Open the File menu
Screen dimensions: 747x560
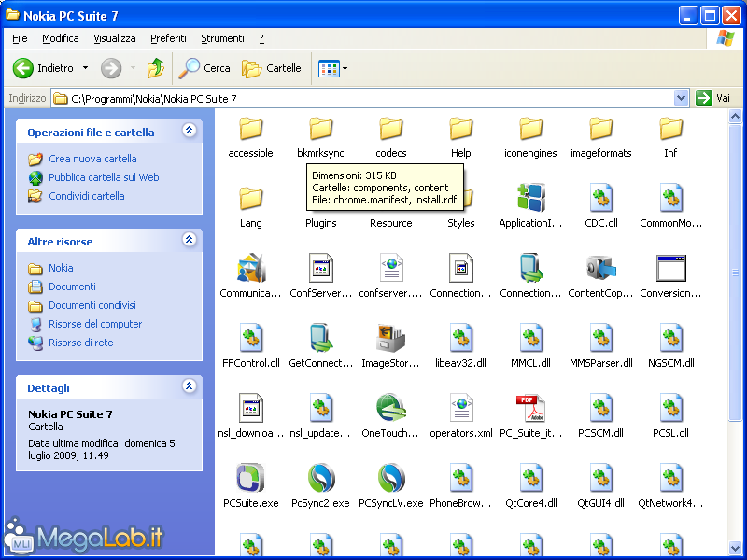20,38
